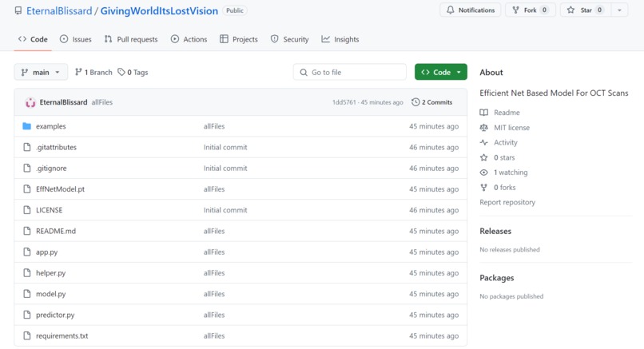Switch to the Code tab

point(33,39)
